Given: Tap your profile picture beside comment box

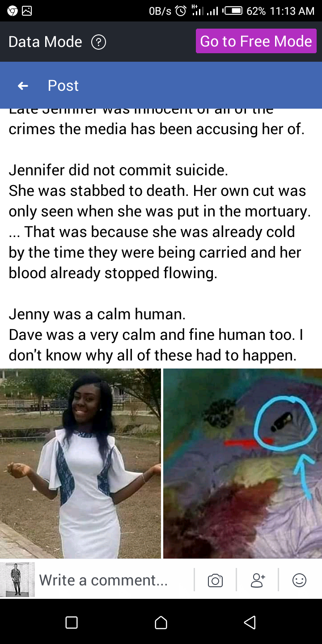Looking at the screenshot, I should point(17,580).
